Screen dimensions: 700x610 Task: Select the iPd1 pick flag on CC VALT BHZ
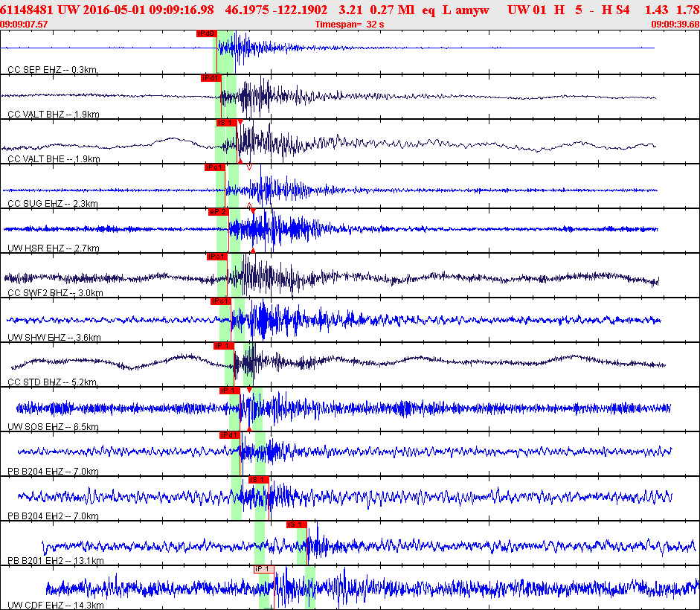point(211,78)
